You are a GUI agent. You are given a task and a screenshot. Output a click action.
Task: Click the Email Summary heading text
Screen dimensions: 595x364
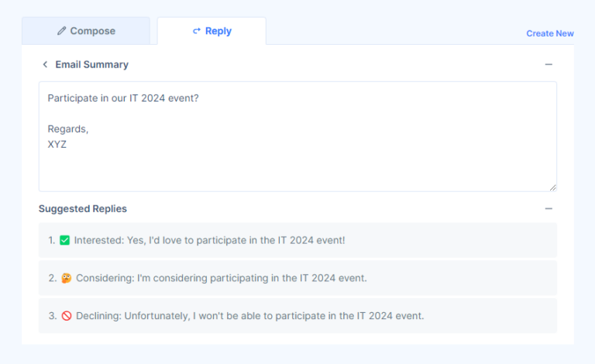point(91,64)
